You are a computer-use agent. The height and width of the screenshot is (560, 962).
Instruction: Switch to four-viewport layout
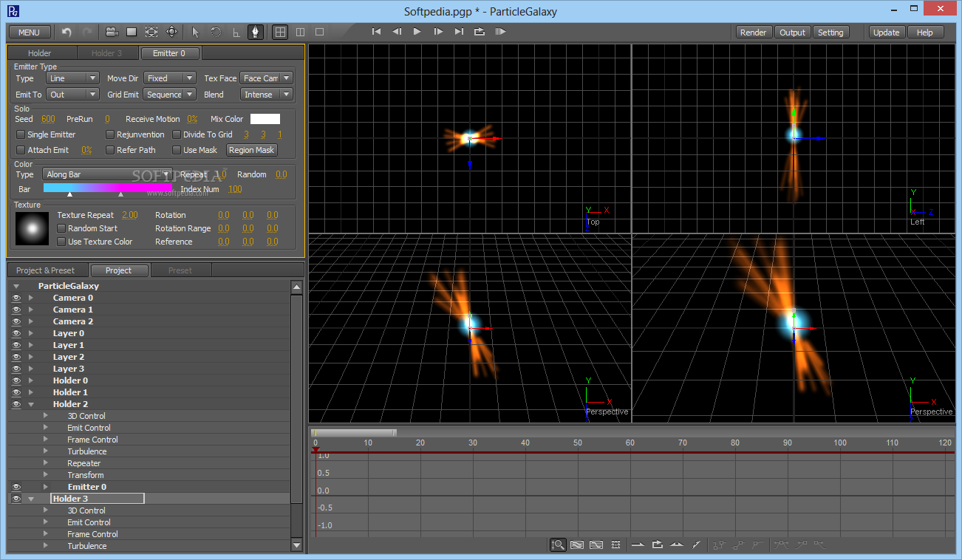click(x=281, y=32)
